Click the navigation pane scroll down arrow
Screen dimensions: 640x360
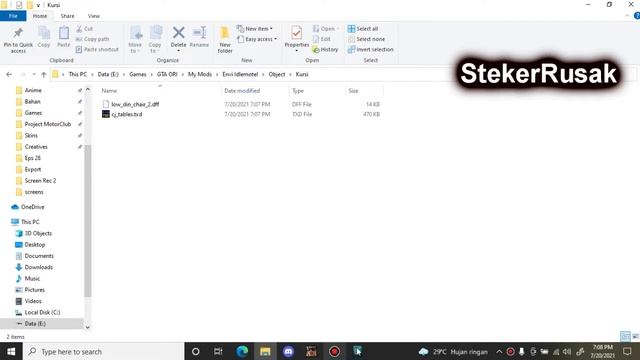pyautogui.click(x=87, y=327)
